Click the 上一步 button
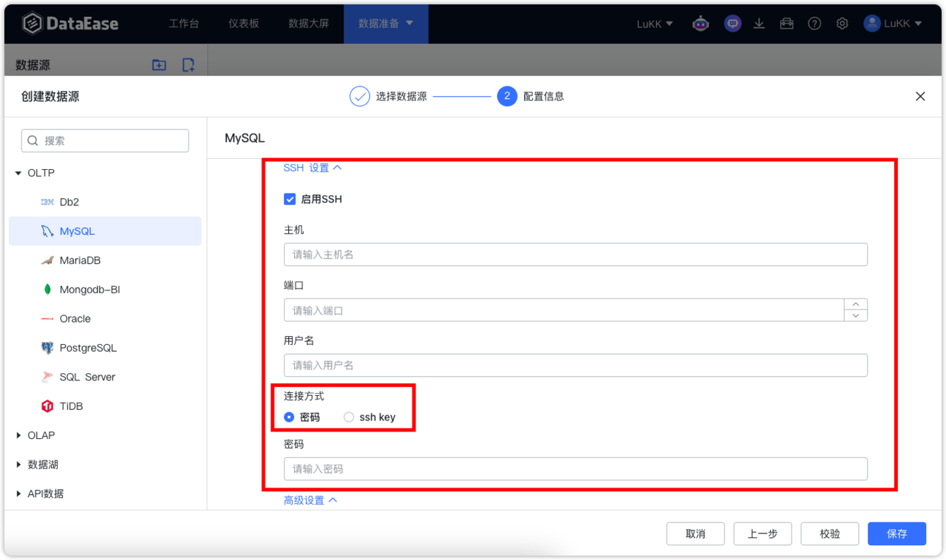 (x=763, y=533)
